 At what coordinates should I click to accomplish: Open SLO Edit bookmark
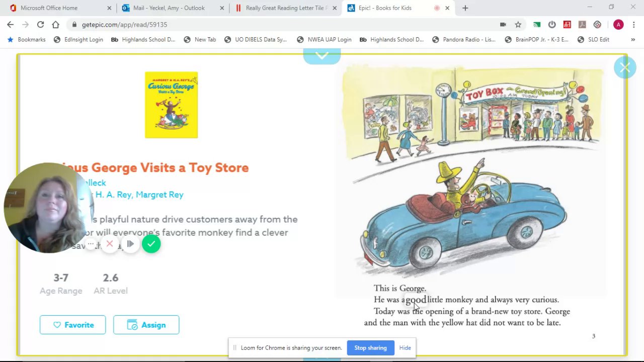(x=593, y=39)
